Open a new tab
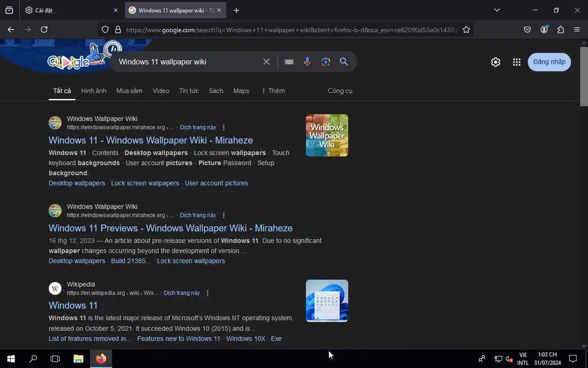 (x=236, y=10)
